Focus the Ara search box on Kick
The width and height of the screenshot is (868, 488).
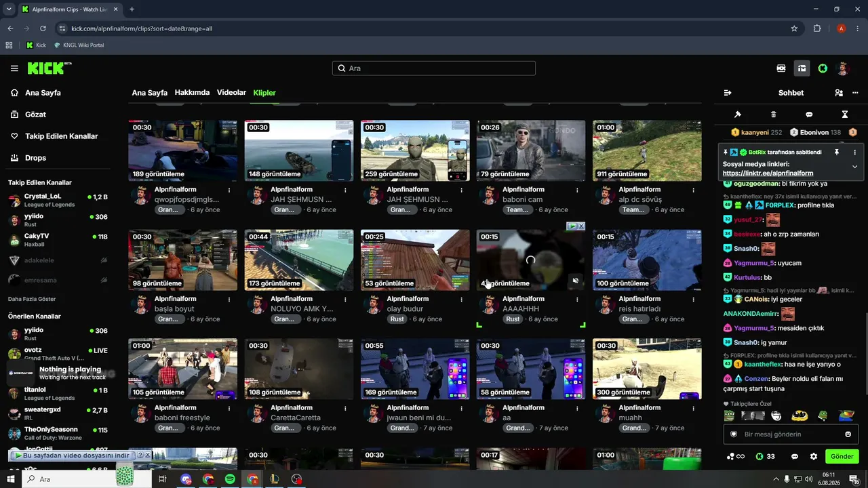coord(434,68)
